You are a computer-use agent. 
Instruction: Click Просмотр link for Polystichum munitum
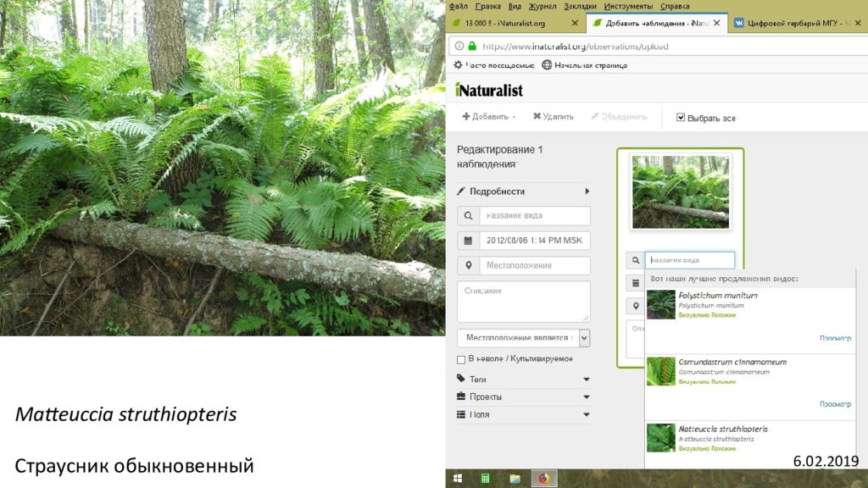click(x=835, y=338)
